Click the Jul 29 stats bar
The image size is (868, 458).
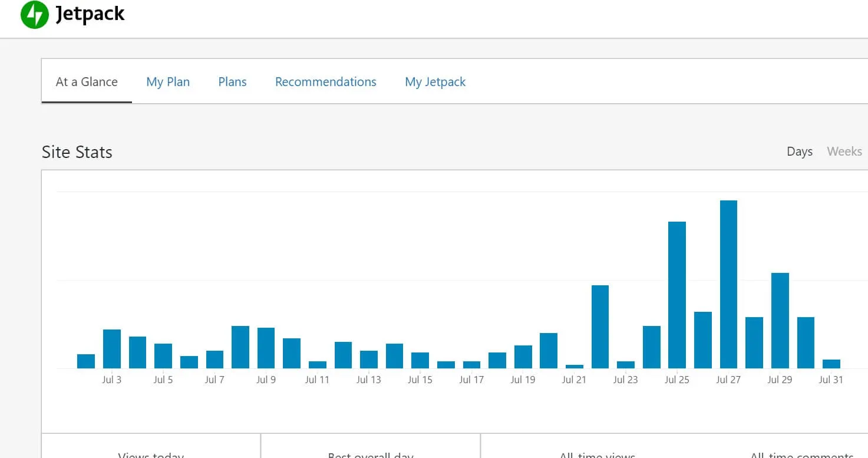pyautogui.click(x=780, y=321)
